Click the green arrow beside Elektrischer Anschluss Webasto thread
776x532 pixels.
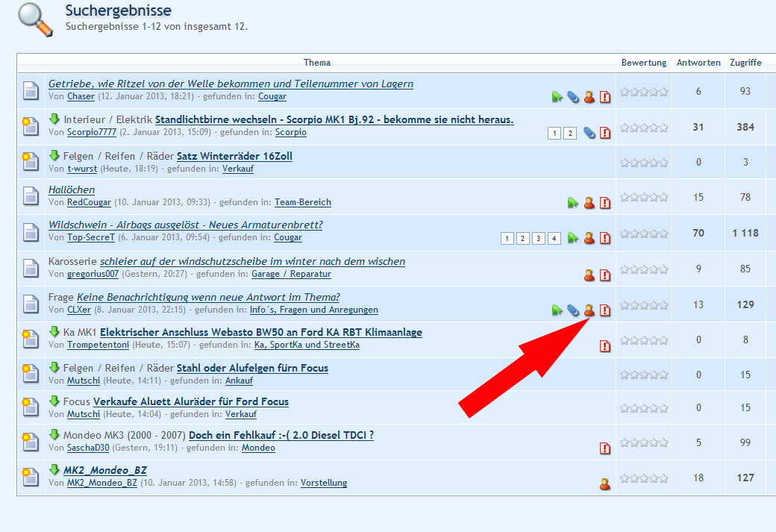[x=54, y=331]
